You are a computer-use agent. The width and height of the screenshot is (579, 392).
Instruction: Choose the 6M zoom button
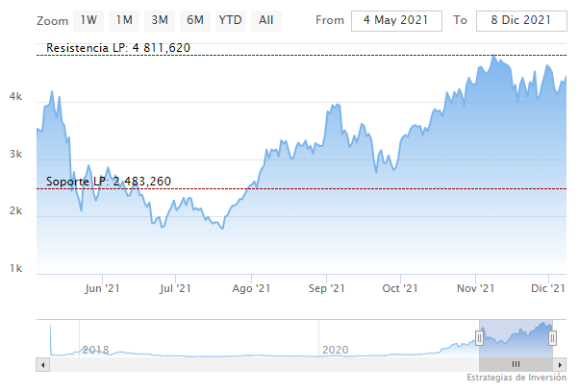[195, 20]
